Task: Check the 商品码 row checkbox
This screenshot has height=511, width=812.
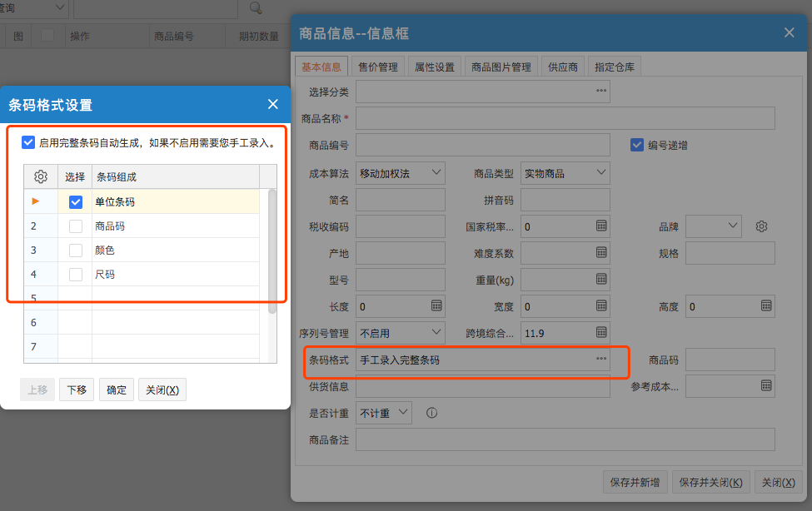Action: click(76, 226)
